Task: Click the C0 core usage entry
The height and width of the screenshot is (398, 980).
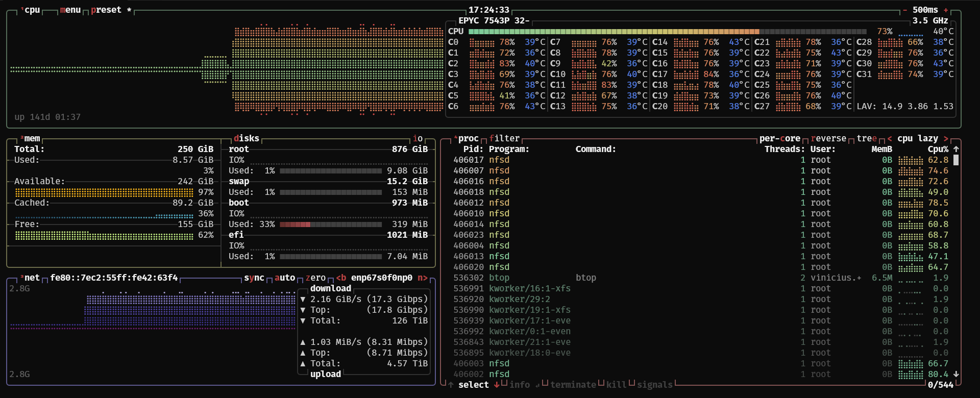Action: 497,42
